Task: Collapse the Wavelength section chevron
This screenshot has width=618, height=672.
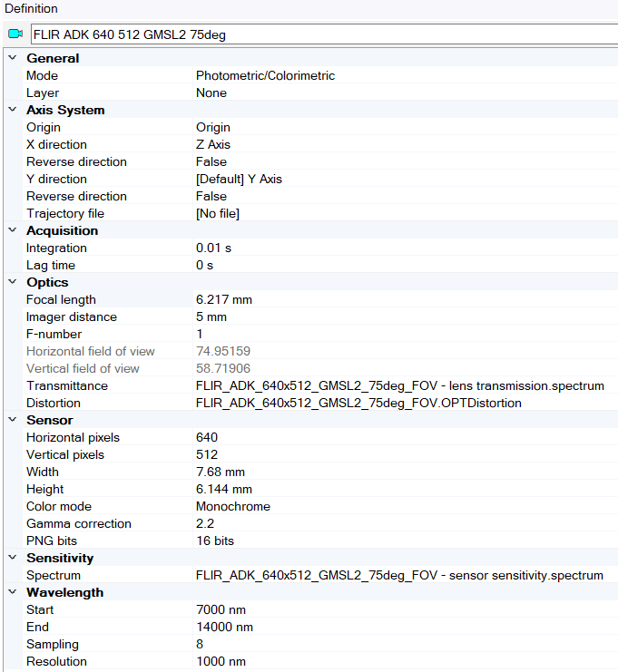Action: (12, 592)
